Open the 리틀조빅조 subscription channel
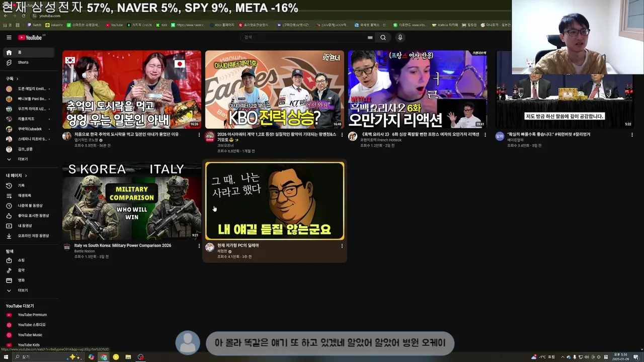The height and width of the screenshot is (362, 644). (29, 119)
